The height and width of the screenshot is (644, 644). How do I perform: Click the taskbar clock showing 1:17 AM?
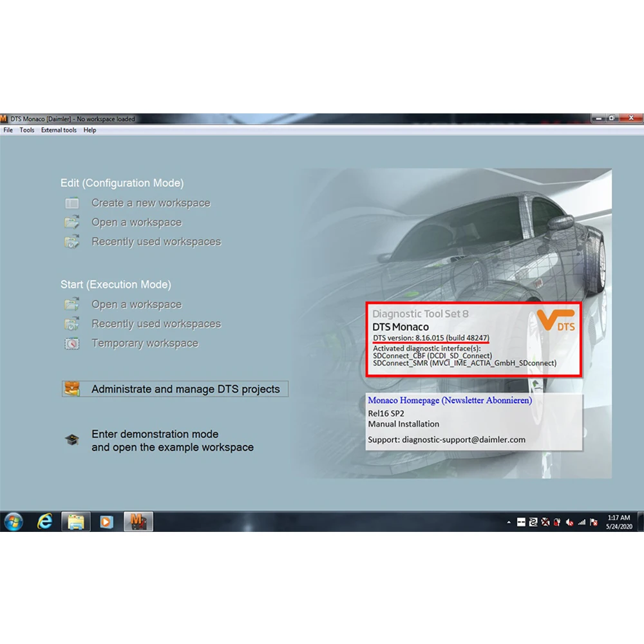619,522
